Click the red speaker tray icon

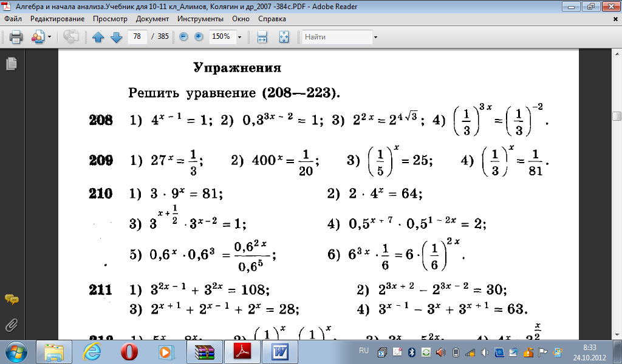[x=440, y=352]
